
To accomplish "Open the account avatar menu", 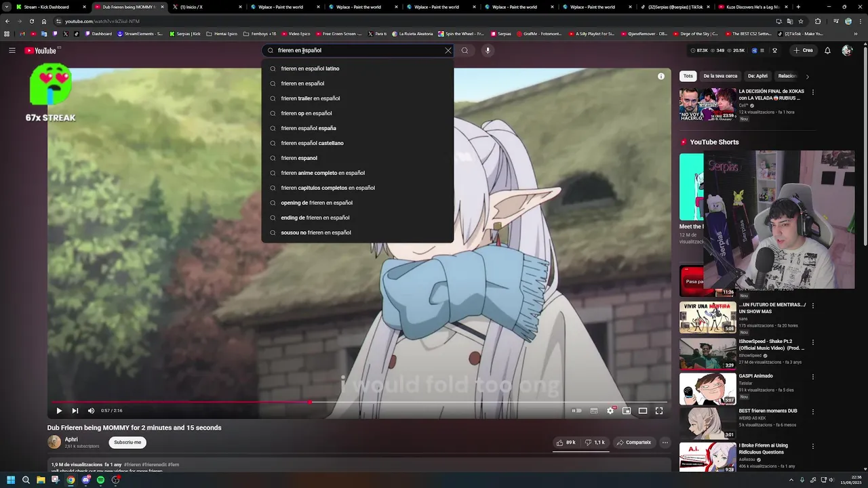I will coord(846,50).
